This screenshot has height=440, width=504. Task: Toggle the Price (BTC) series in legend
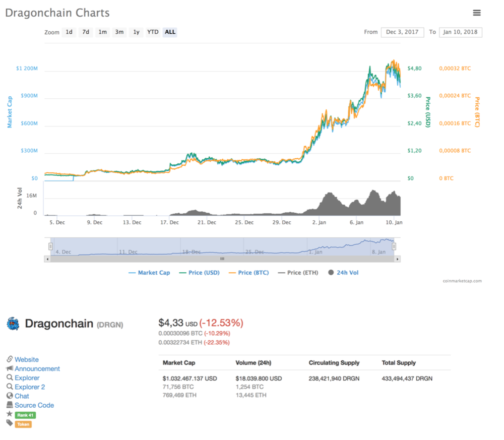tap(248, 273)
